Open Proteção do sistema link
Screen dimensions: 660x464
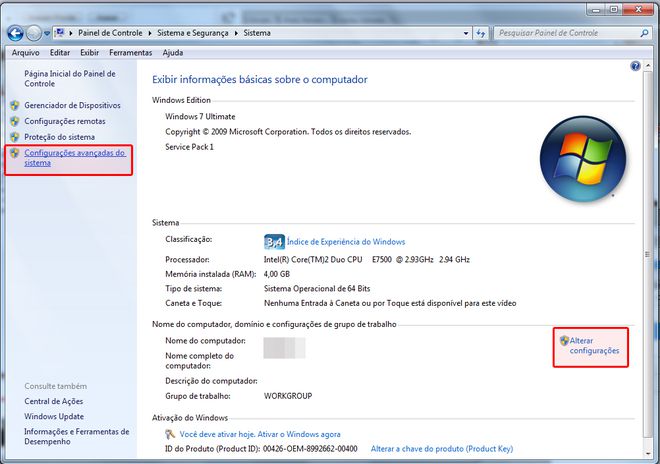click(x=59, y=137)
